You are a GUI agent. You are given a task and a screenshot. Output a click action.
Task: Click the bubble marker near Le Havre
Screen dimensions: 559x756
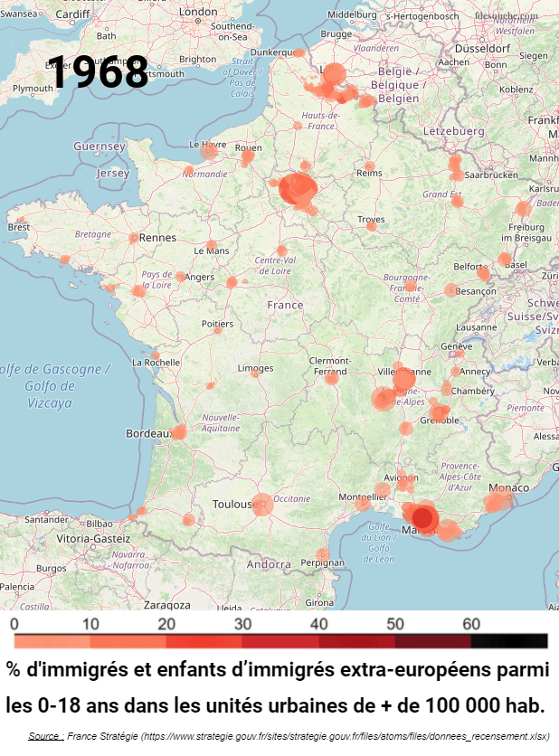pos(209,151)
